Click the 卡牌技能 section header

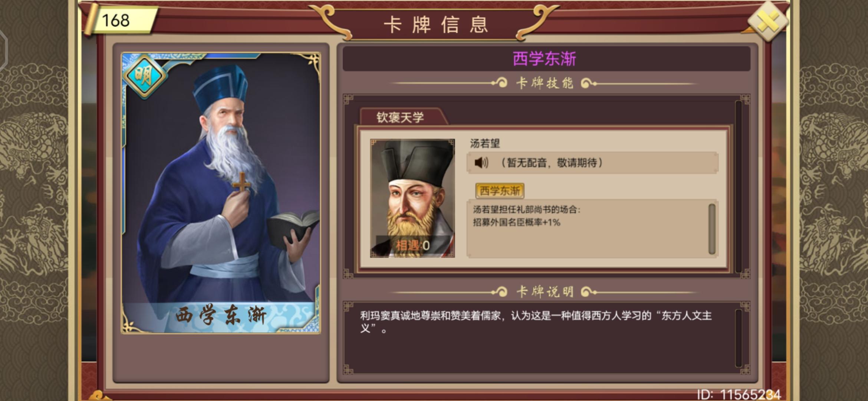click(545, 83)
